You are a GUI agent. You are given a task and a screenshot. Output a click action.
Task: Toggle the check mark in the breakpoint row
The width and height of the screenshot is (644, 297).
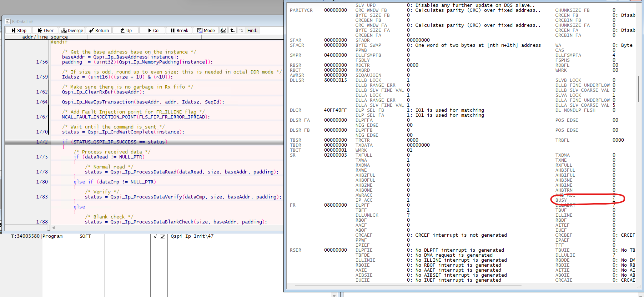(x=155, y=236)
